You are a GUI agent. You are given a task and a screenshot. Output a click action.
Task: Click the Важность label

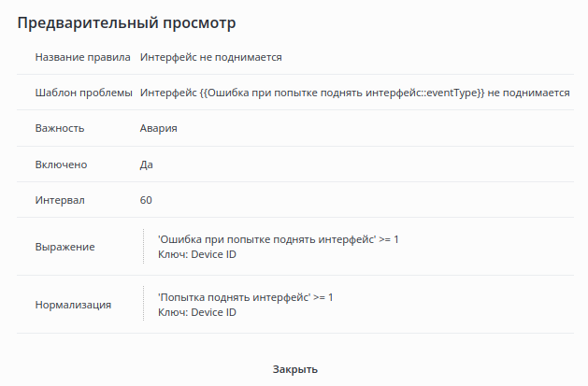click(60, 128)
